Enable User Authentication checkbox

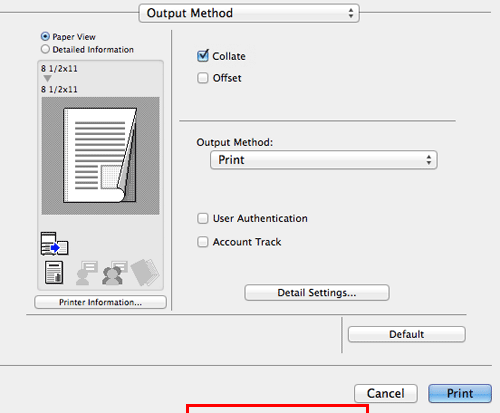(203, 219)
